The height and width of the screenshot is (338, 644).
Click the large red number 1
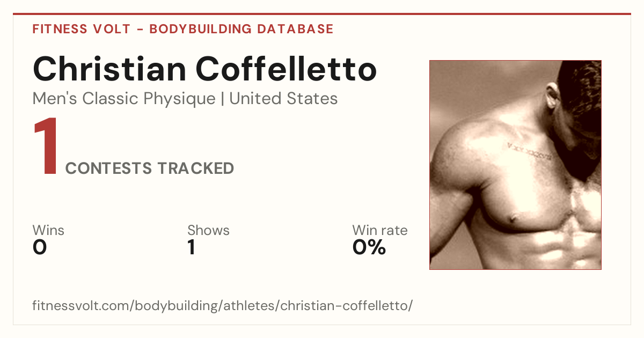(45, 146)
